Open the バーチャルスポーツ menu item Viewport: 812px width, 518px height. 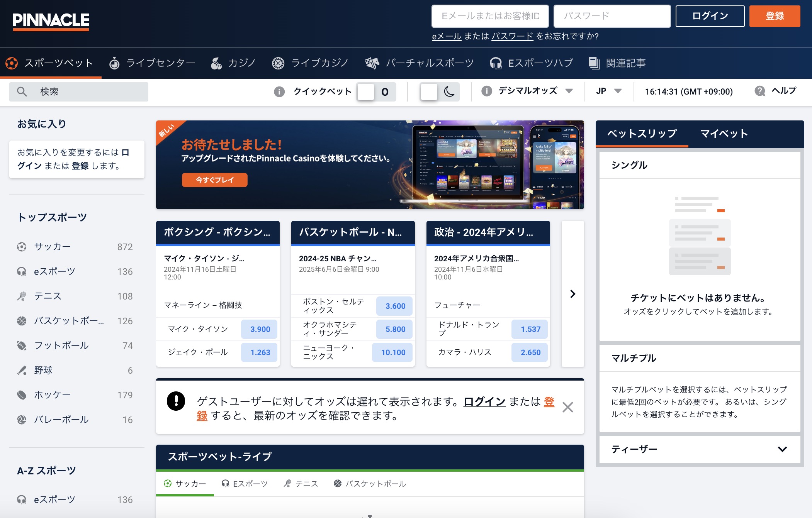click(420, 63)
